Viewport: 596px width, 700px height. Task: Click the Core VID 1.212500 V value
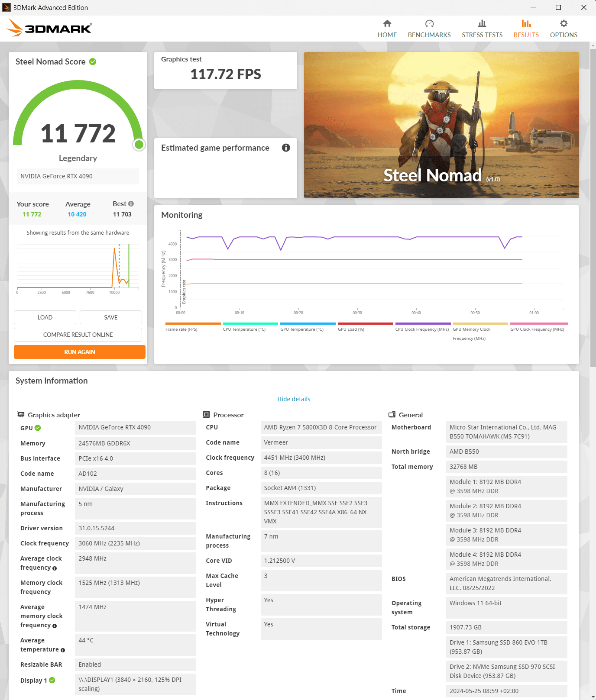321,561
